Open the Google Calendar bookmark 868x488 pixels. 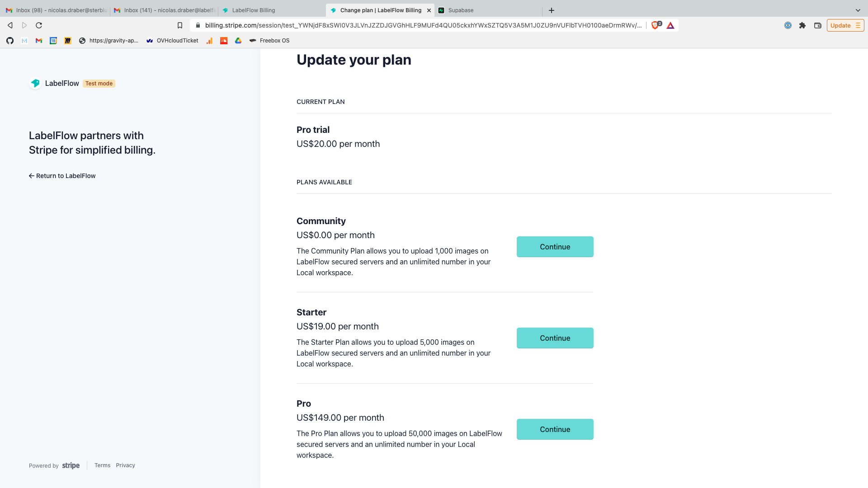[x=53, y=41]
